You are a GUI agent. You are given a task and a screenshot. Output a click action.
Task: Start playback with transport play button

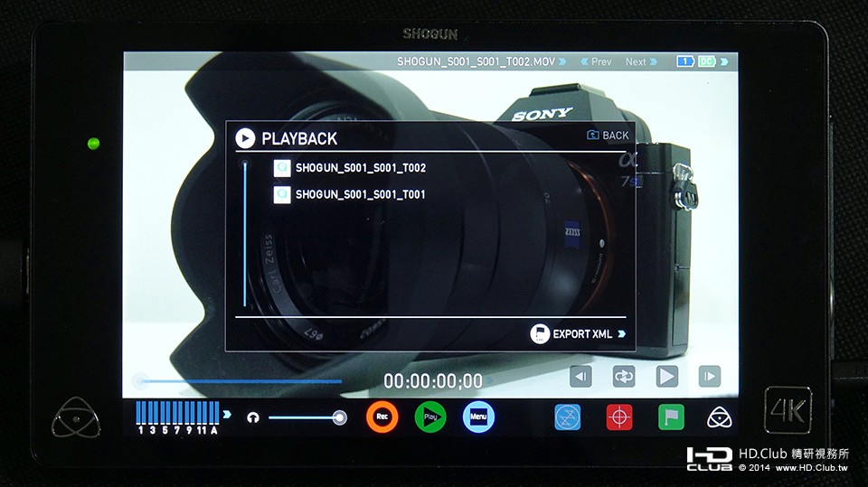(666, 376)
